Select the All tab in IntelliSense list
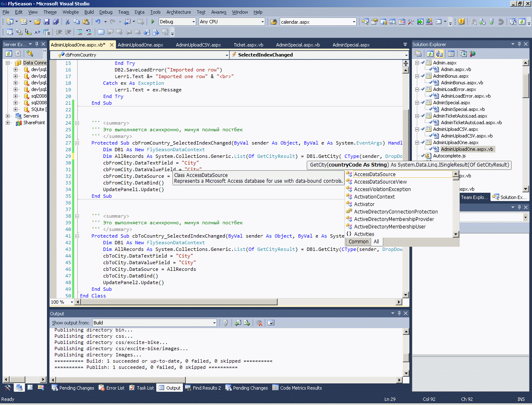The image size is (532, 405). point(376,242)
